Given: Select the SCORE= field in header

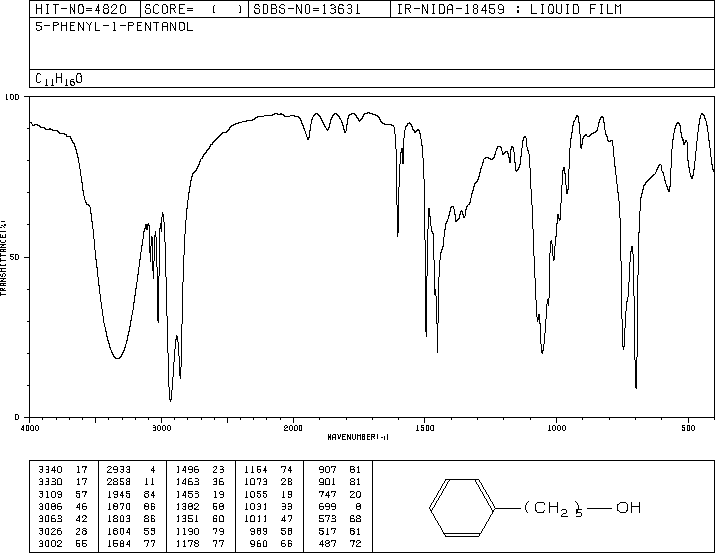Looking at the screenshot, I should pyautogui.click(x=193, y=9).
